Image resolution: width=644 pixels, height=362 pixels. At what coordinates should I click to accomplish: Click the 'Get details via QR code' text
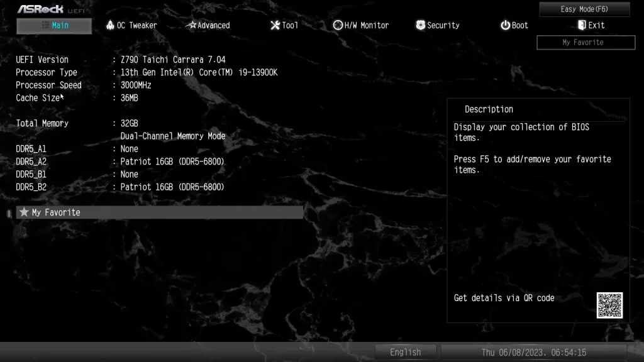pyautogui.click(x=504, y=299)
